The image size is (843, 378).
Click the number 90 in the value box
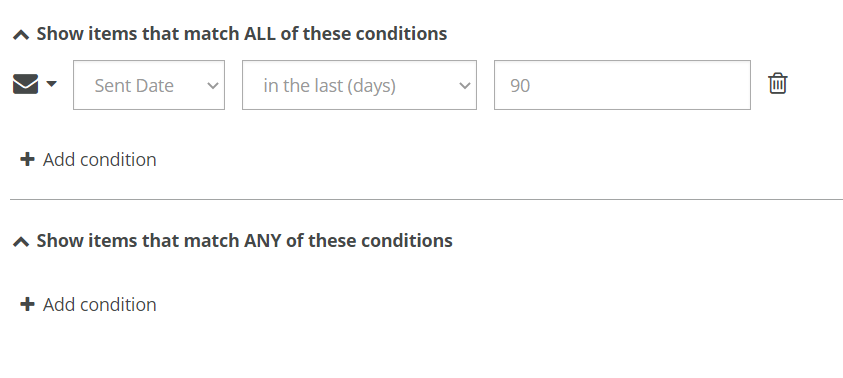[x=520, y=85]
